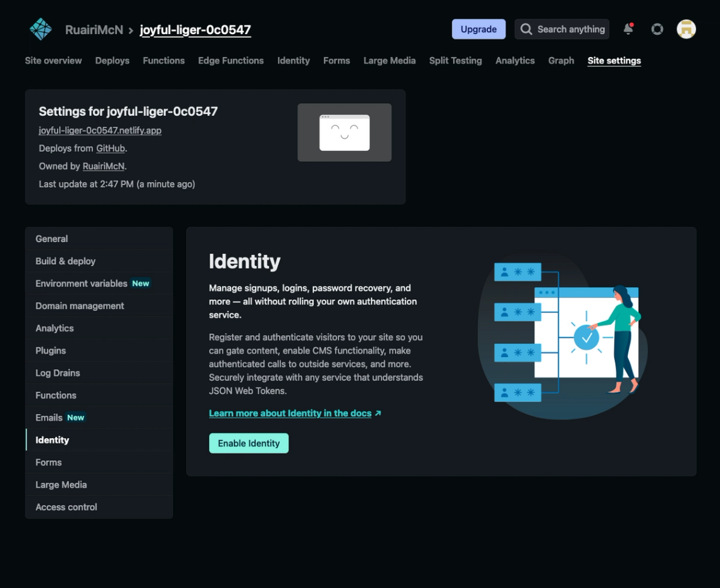Open Emails settings
720x588 pixels.
pyautogui.click(x=99, y=418)
